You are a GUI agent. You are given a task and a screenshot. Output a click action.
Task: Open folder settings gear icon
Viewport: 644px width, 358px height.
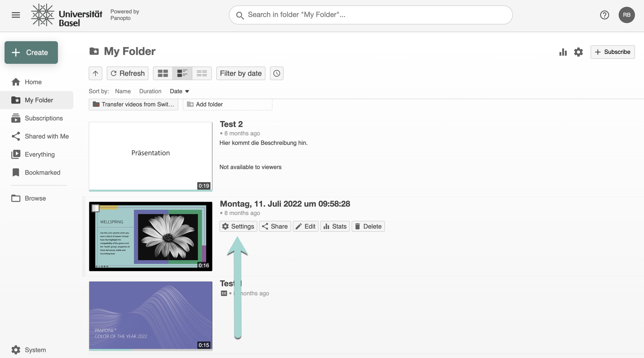point(578,52)
